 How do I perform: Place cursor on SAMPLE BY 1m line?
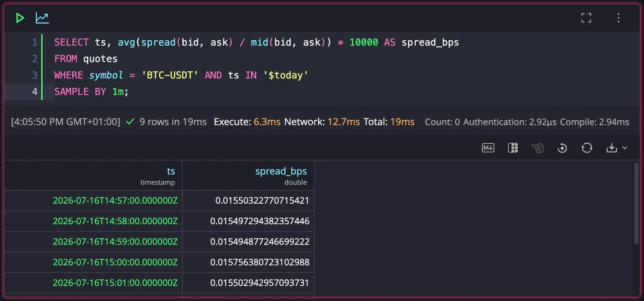pos(91,92)
